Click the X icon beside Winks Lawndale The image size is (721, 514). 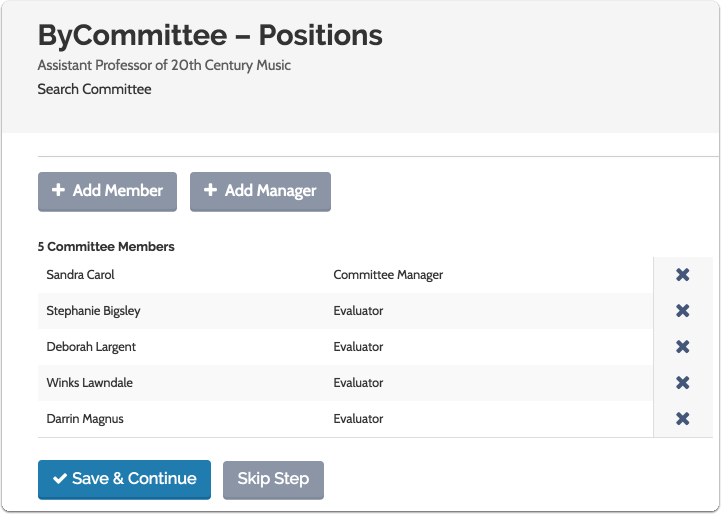coord(682,383)
